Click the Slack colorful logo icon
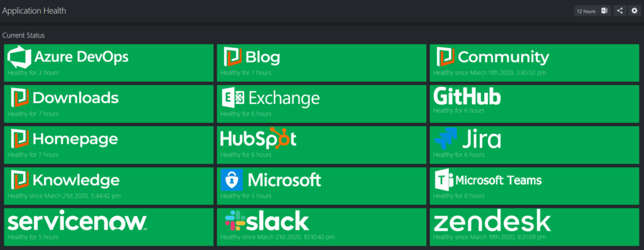Image resolution: width=644 pixels, height=250 pixels. pyautogui.click(x=235, y=221)
